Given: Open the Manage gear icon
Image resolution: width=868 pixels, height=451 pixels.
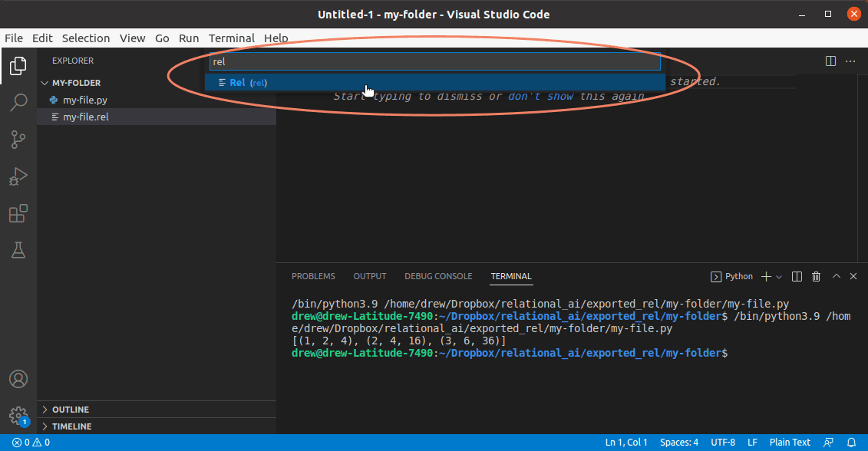Looking at the screenshot, I should [18, 415].
